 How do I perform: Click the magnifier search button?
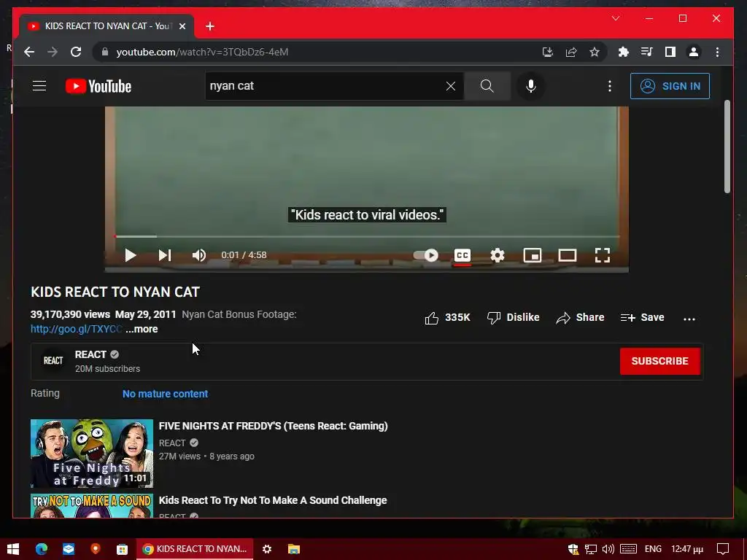click(x=487, y=86)
